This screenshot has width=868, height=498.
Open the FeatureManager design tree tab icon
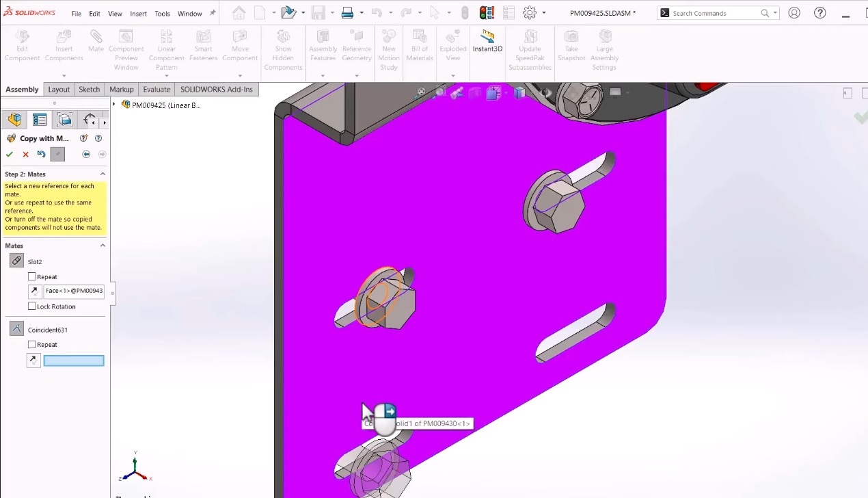tap(14, 120)
